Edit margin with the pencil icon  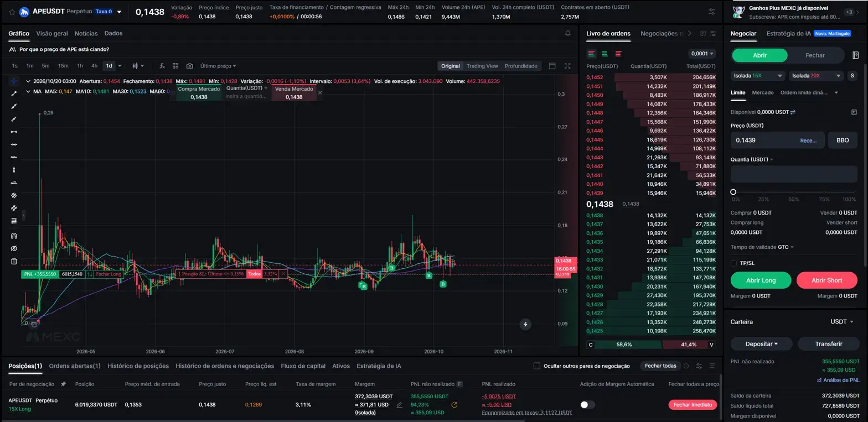(400, 405)
